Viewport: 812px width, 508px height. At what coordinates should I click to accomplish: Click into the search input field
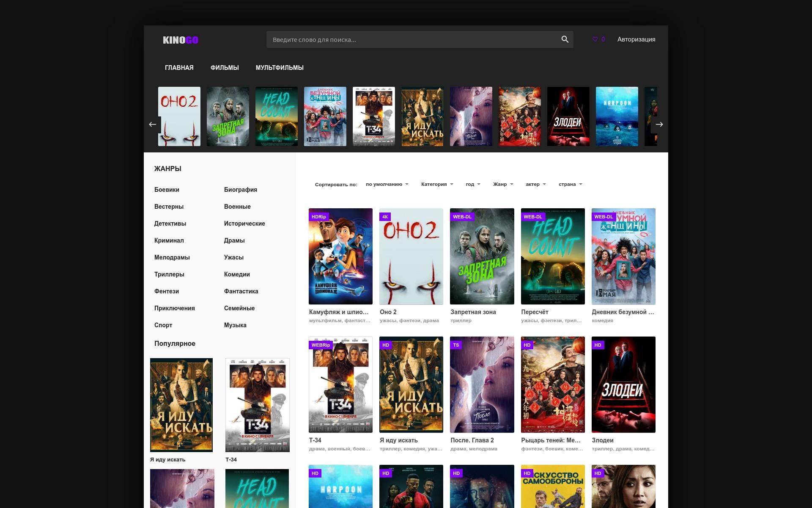[x=412, y=39]
